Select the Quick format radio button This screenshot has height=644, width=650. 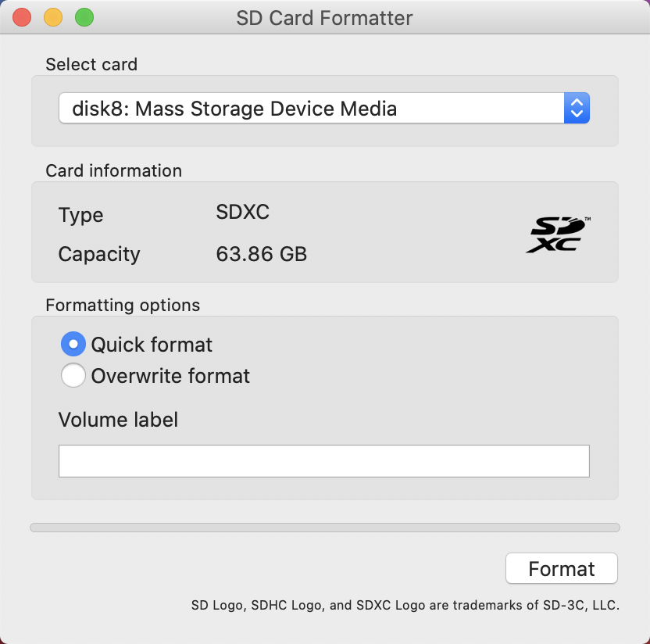(73, 344)
